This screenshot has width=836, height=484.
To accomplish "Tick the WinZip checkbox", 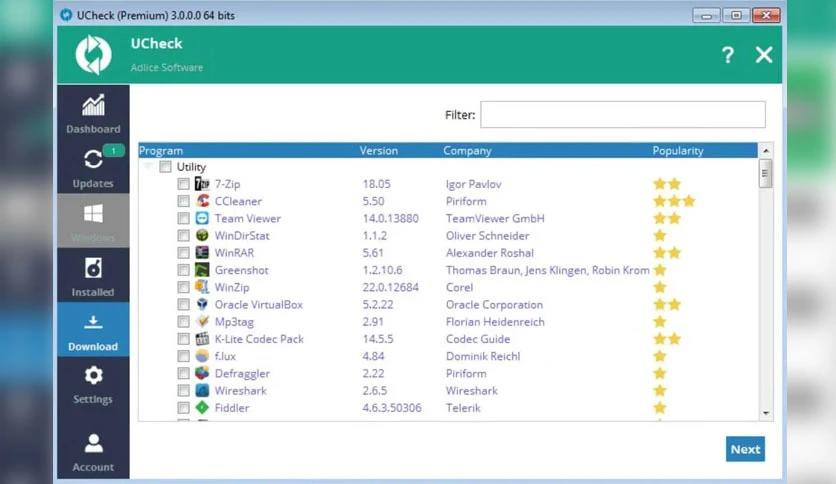I will pyautogui.click(x=183, y=287).
